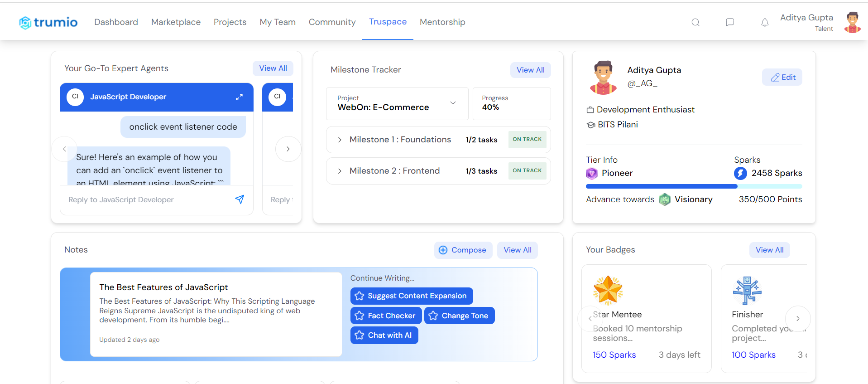Click '350/500 Points' text

click(x=770, y=199)
